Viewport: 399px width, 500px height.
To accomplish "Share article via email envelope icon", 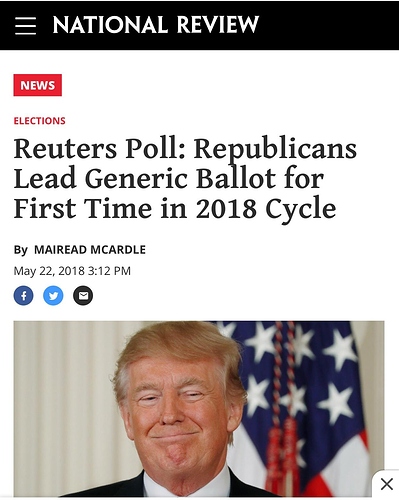I will coord(83,295).
